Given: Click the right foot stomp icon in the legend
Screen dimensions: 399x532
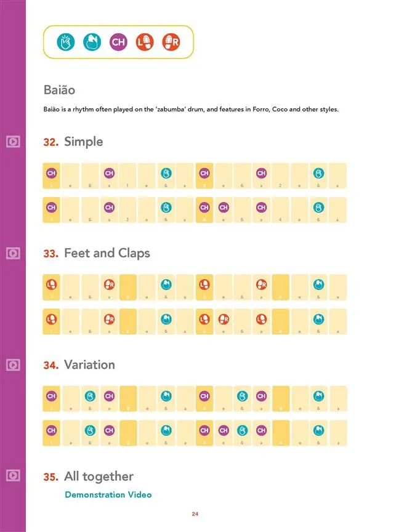Looking at the screenshot, I should coord(171,42).
